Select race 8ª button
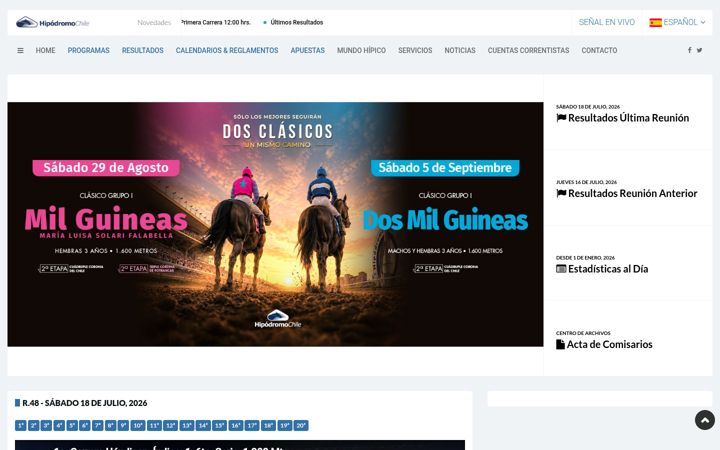The height and width of the screenshot is (450, 720). click(x=110, y=426)
